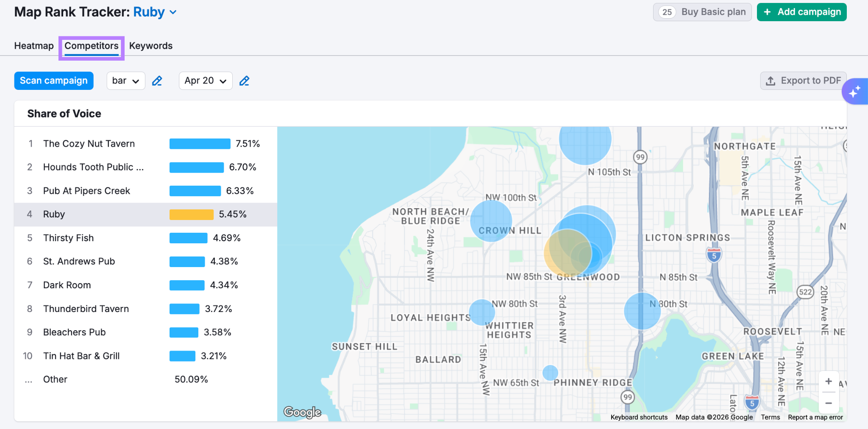
Task: Open the bar keyword dropdown
Action: [126, 81]
